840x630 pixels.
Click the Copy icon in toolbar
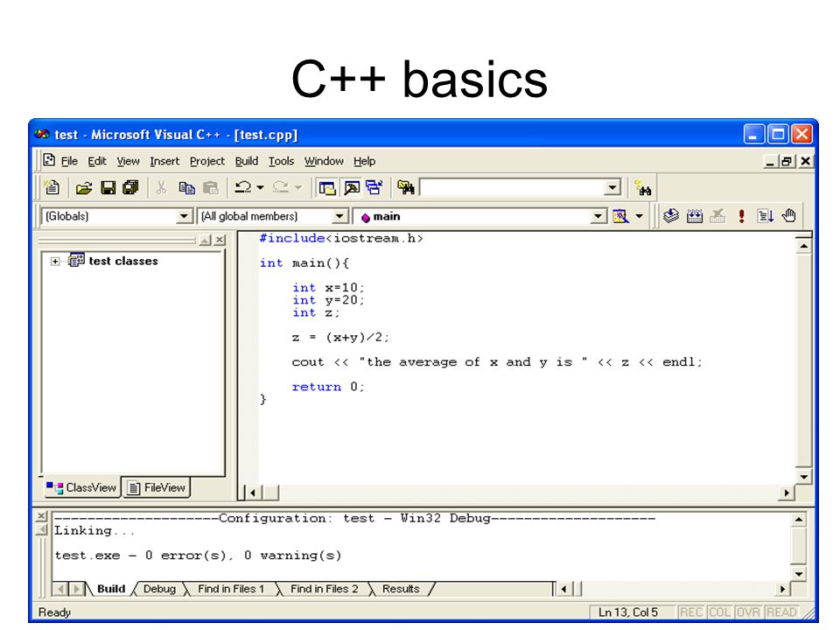coord(186,187)
